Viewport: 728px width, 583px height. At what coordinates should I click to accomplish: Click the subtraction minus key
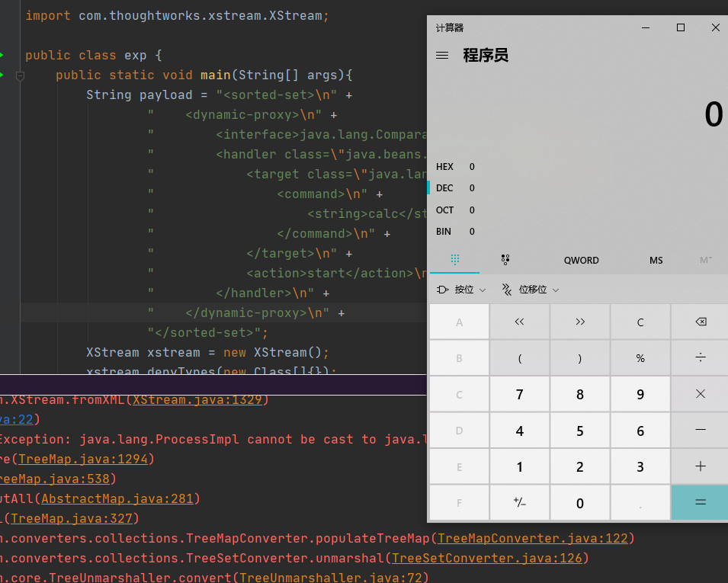click(x=700, y=431)
